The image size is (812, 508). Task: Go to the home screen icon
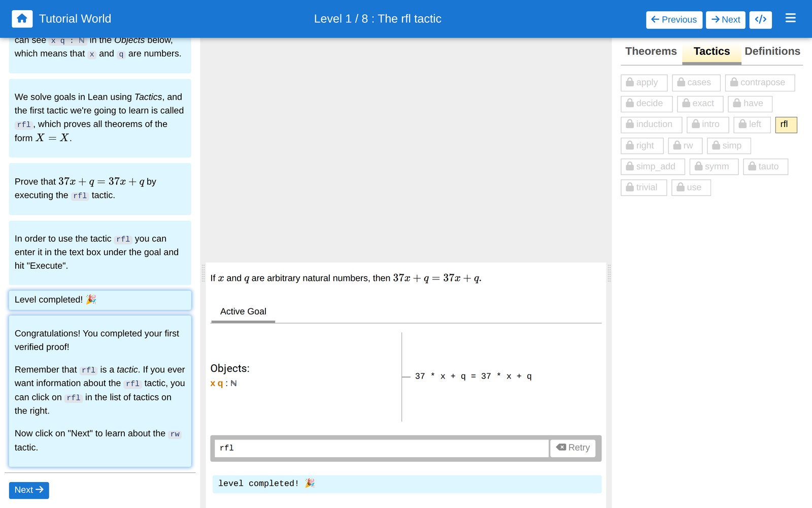22,19
